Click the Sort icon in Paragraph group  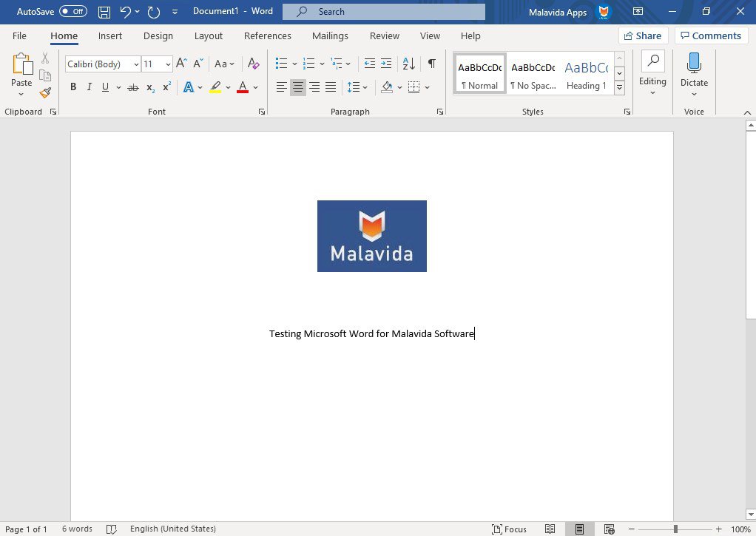[409, 64]
